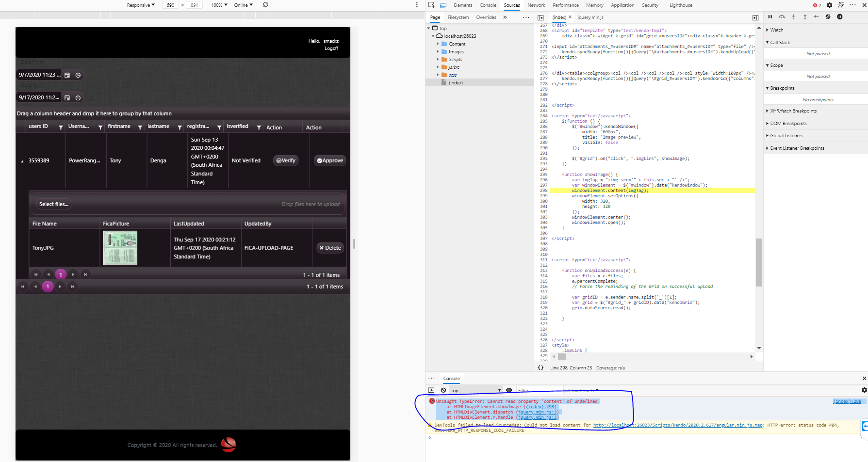This screenshot has height=462, width=868.
Task: Click the red error count indicator
Action: (x=817, y=5)
